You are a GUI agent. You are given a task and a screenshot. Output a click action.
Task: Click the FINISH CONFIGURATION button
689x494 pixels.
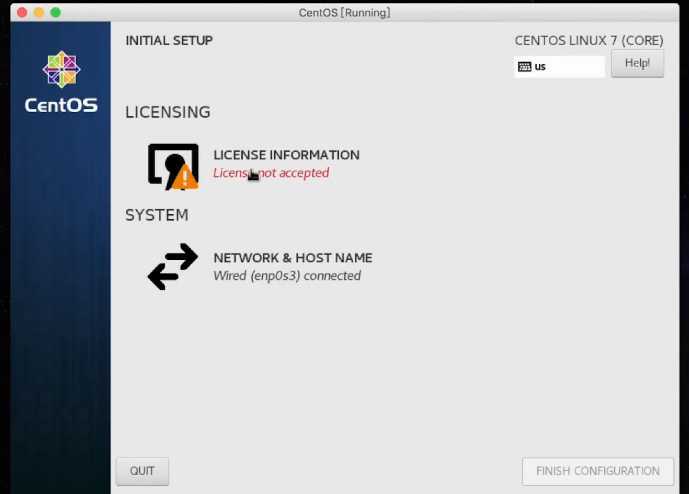click(598, 471)
